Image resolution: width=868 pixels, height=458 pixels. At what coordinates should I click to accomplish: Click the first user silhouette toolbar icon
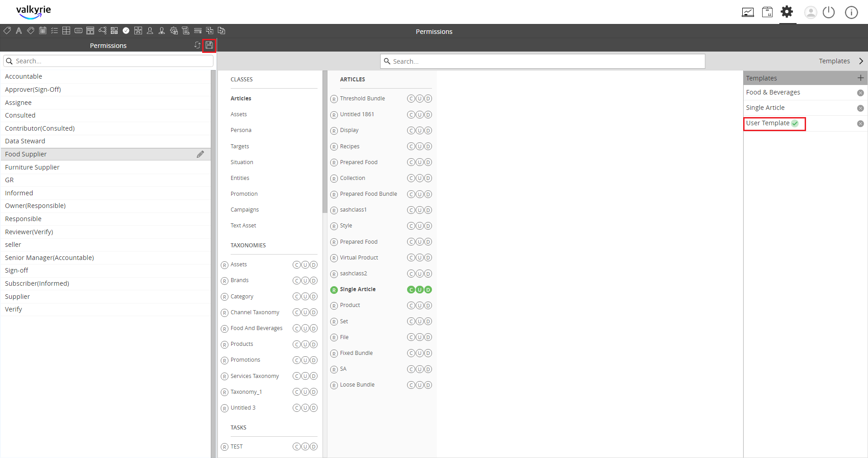click(x=150, y=31)
